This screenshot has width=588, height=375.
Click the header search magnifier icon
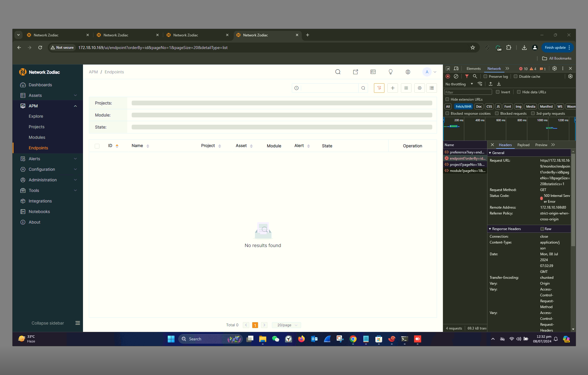338,72
